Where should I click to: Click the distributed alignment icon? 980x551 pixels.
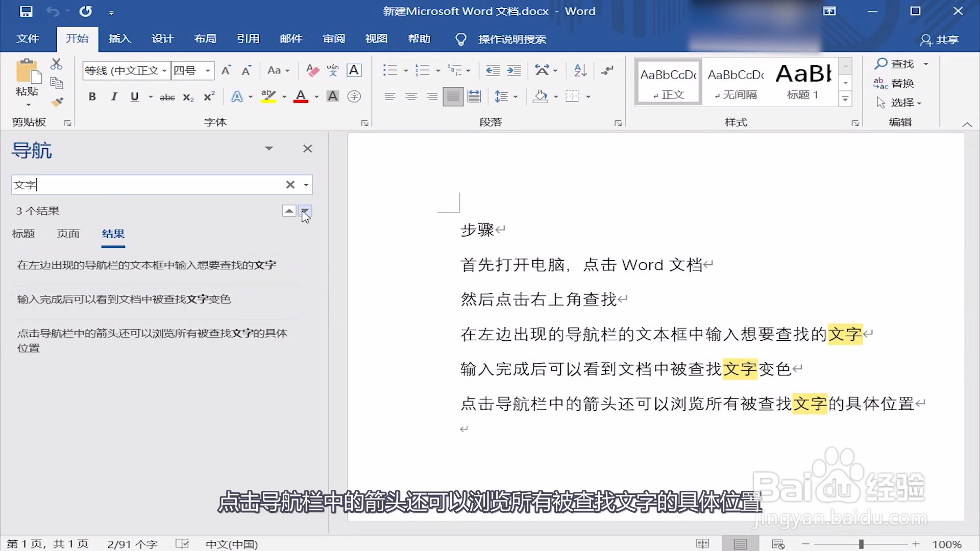(474, 96)
